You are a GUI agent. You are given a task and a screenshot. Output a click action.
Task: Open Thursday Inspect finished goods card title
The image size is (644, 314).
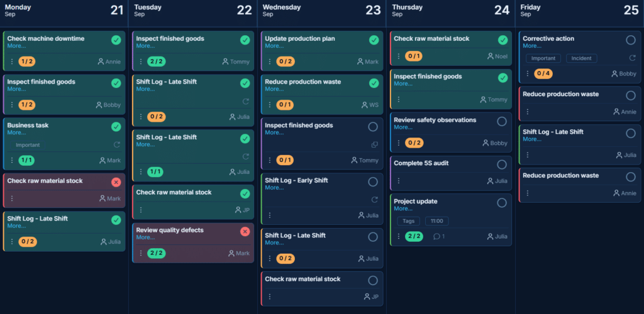[428, 76]
